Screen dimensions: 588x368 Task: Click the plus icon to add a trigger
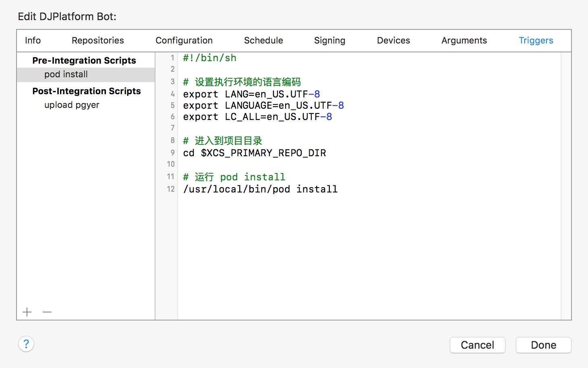[x=27, y=312]
